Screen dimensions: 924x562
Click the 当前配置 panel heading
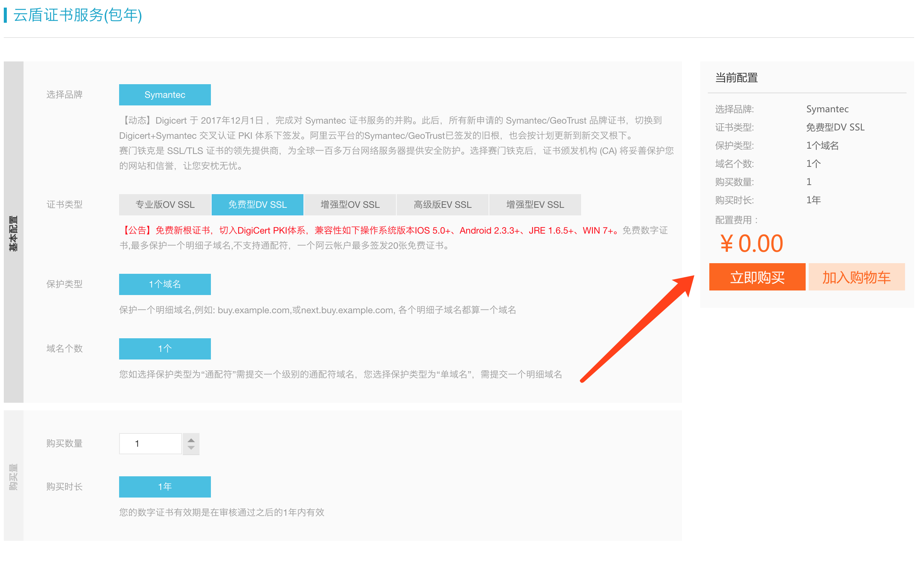point(736,78)
